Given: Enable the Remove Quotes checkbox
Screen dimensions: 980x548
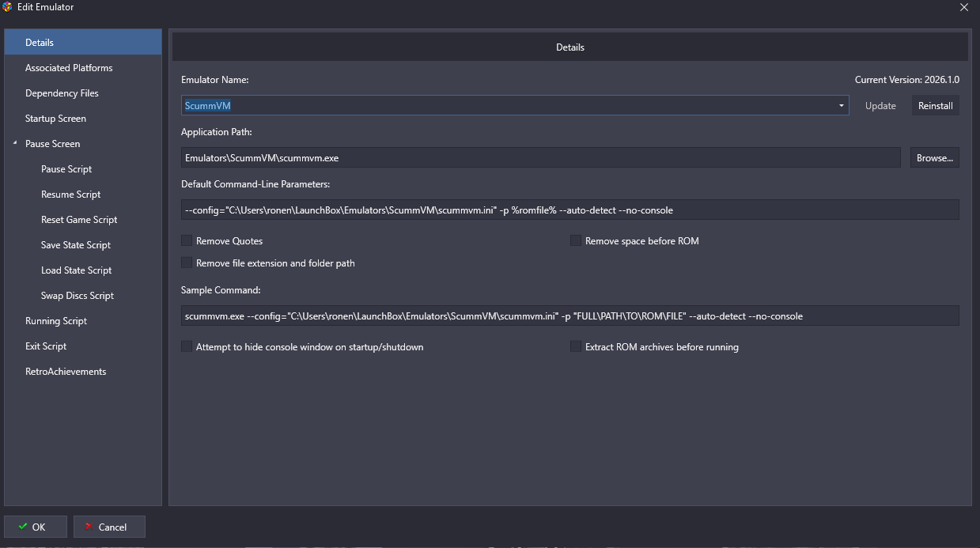Looking at the screenshot, I should point(187,240).
